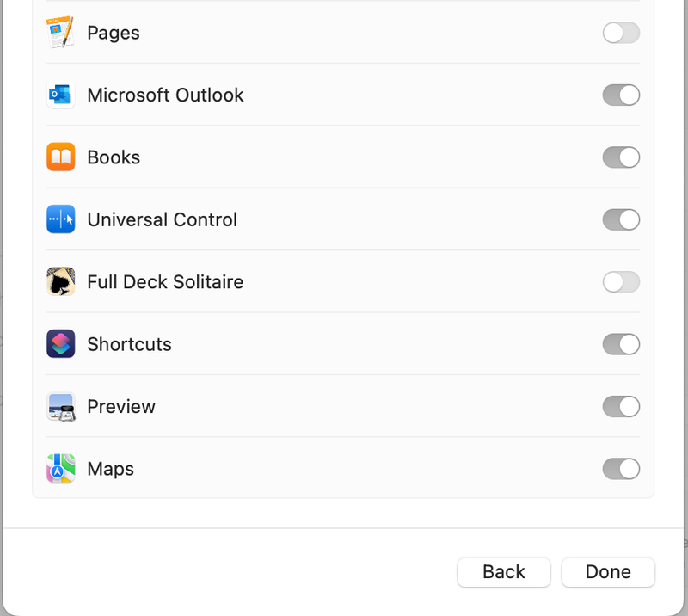The height and width of the screenshot is (616, 688).
Task: Click the Maps app icon
Action: [60, 469]
